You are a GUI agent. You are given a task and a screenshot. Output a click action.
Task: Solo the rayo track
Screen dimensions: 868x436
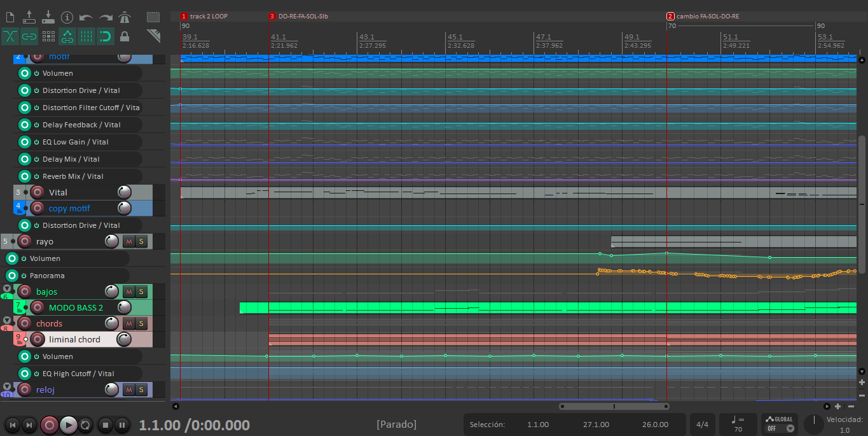pos(141,241)
